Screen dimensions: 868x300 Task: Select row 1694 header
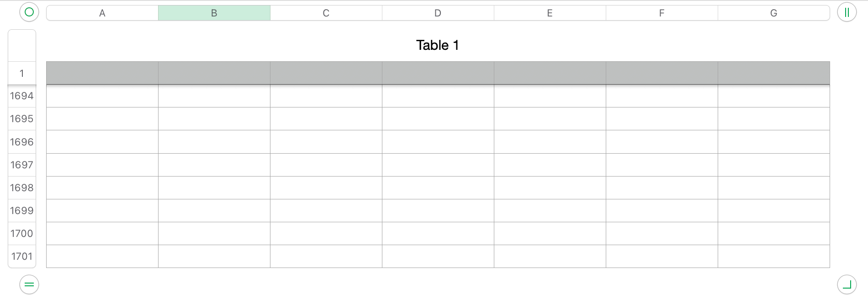pos(21,96)
